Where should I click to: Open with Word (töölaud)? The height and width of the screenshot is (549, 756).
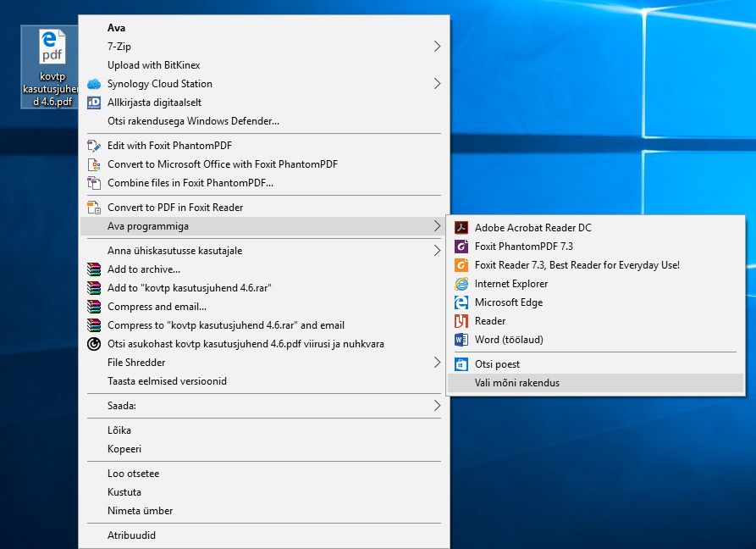coord(595,340)
